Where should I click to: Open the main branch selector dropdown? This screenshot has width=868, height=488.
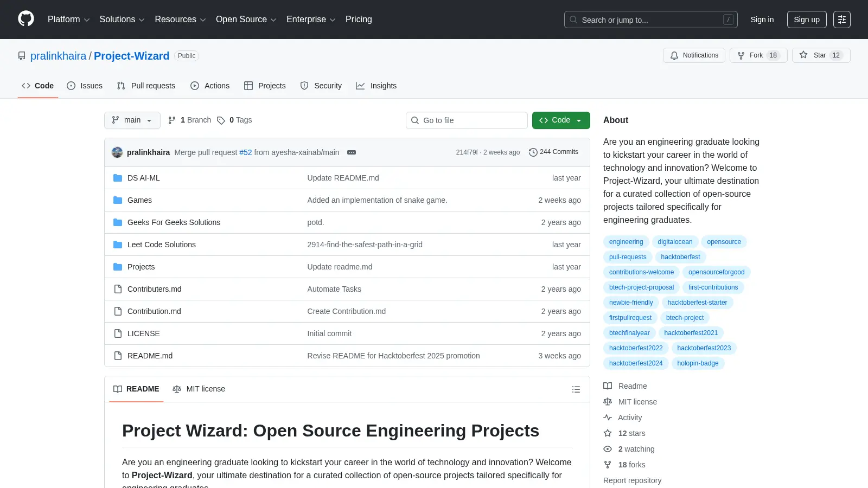(x=132, y=120)
